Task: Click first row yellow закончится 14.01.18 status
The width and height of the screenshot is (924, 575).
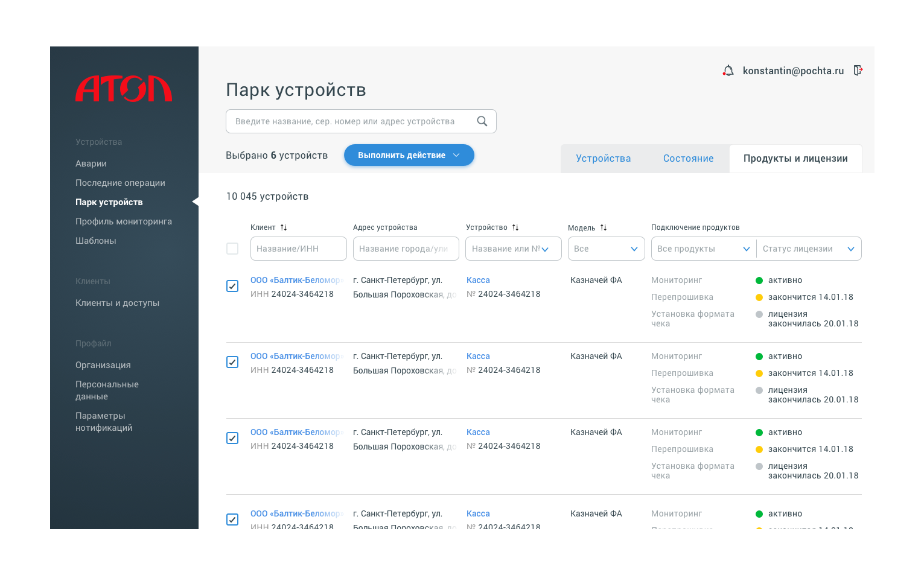Action: (x=805, y=297)
